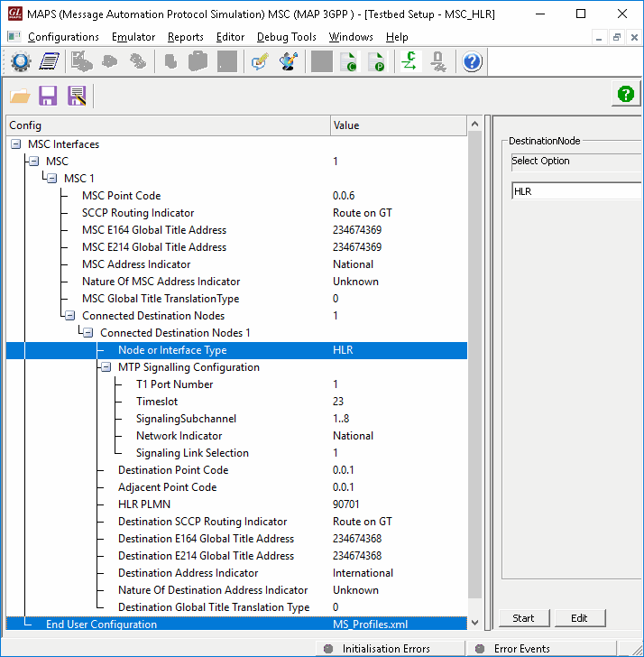
Task: Click the Start button
Action: (523, 618)
